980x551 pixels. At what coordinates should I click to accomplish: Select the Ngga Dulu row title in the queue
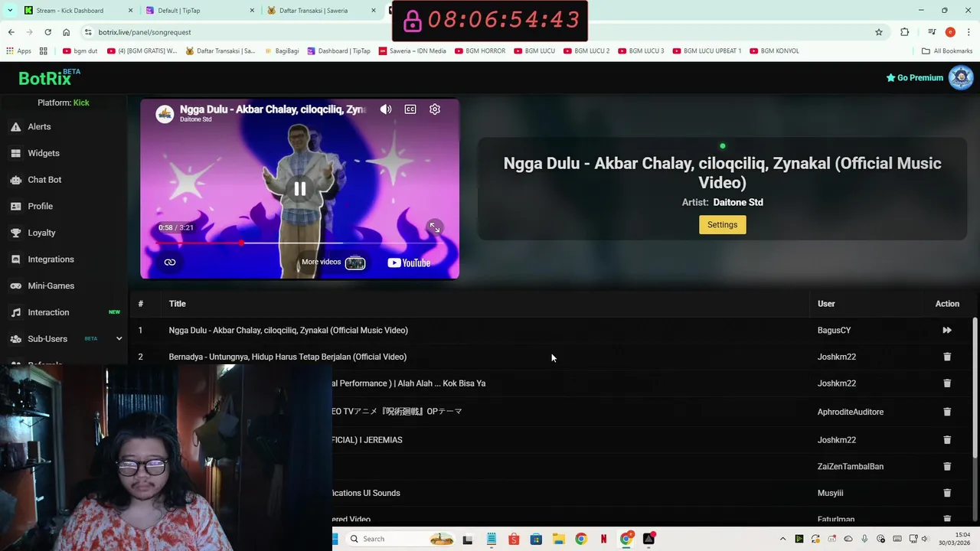(288, 331)
